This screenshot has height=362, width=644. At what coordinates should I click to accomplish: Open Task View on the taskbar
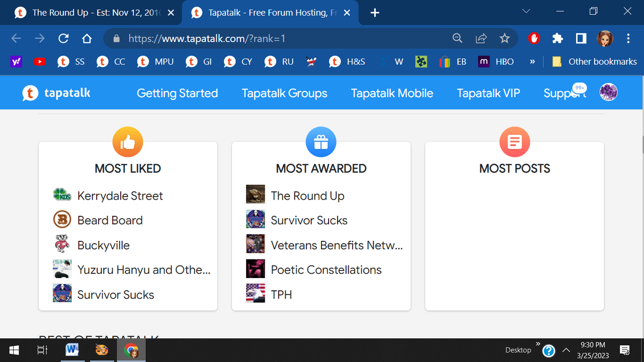pyautogui.click(x=42, y=350)
